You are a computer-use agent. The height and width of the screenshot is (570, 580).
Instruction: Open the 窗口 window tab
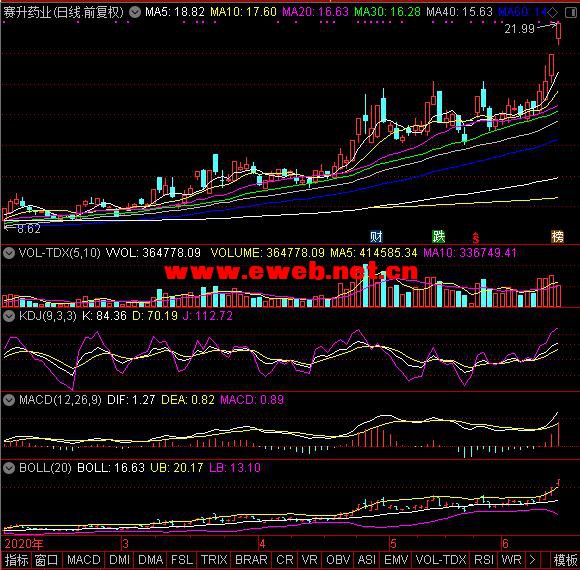coord(46,560)
